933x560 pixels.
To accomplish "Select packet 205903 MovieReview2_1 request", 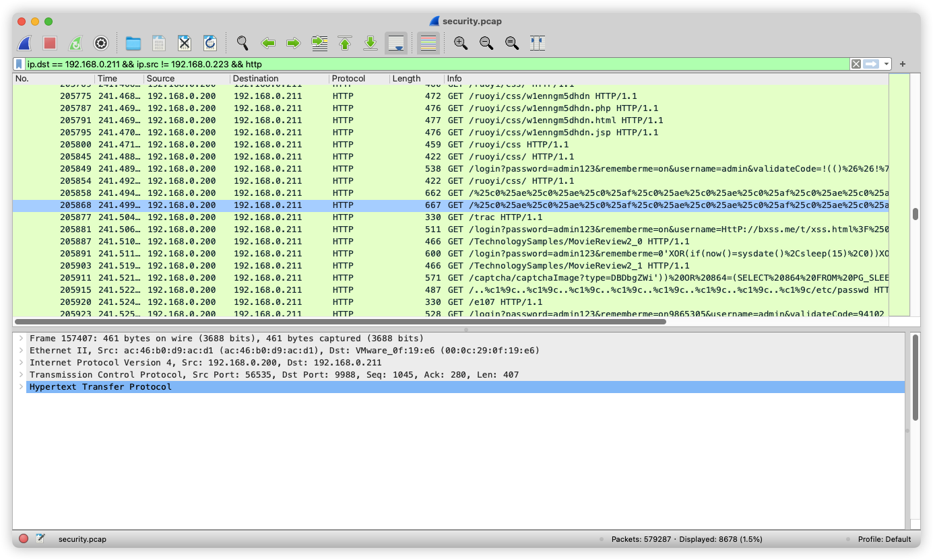I will [x=451, y=266].
